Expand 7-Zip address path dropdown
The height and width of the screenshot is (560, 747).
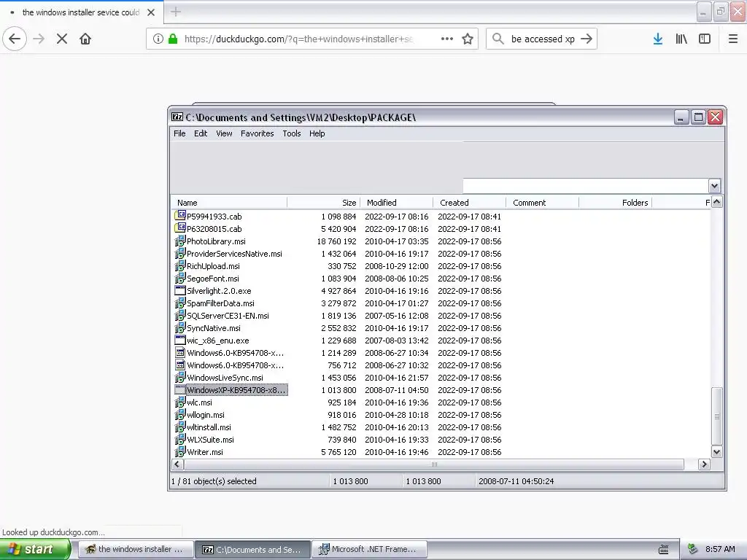click(x=714, y=186)
